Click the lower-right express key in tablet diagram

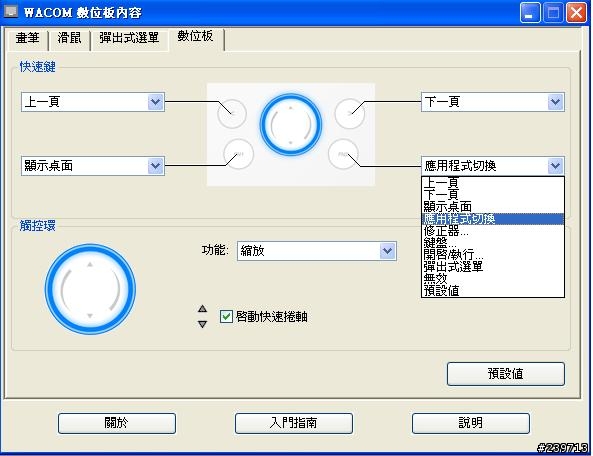tap(343, 154)
